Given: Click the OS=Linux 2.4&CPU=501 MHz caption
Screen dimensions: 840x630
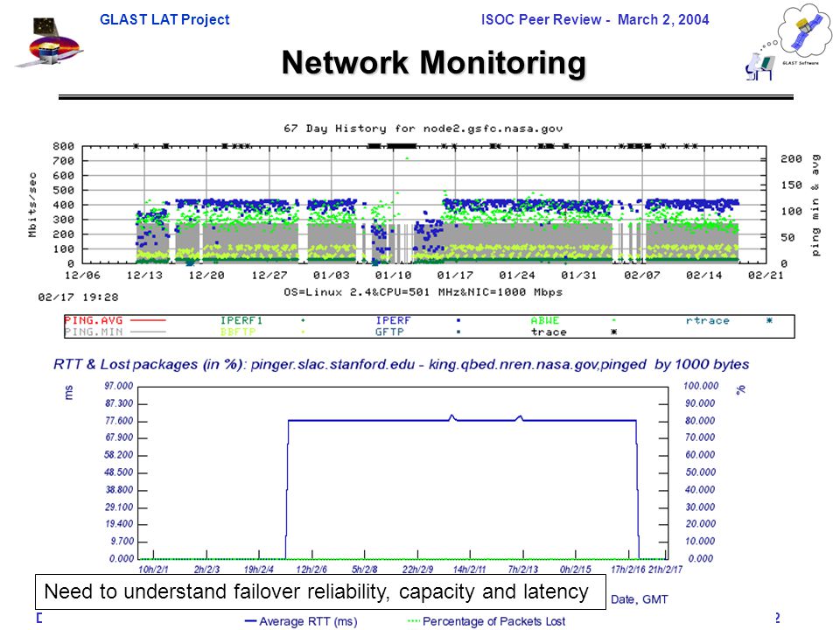Looking at the screenshot, I should (423, 292).
